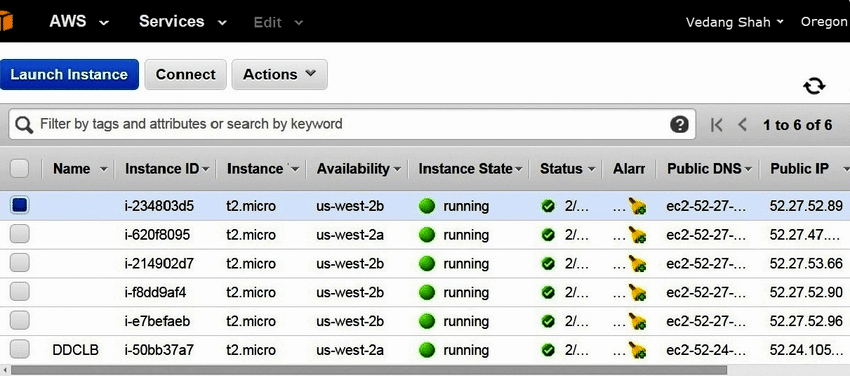850x376 pixels.
Task: Click the Alarm column header
Action: pos(629,168)
